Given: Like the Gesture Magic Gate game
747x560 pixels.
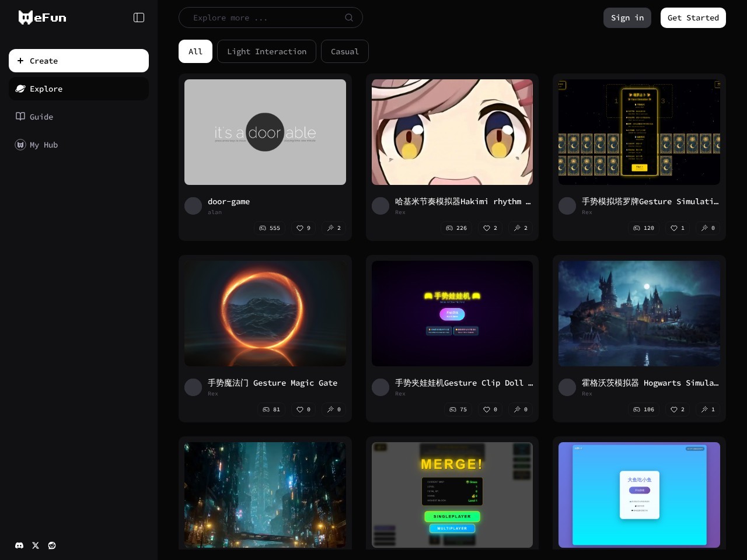Looking at the screenshot, I should [x=303, y=409].
